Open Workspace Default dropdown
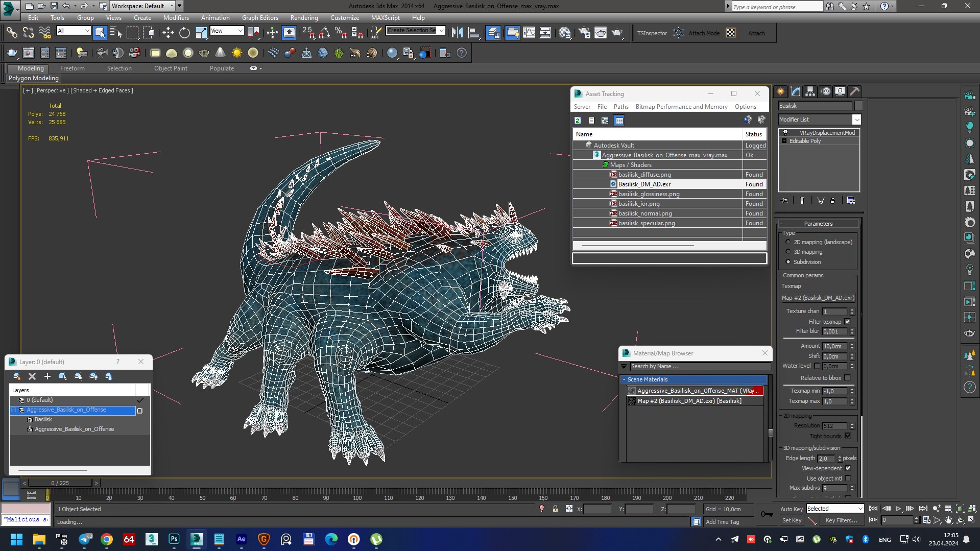This screenshot has width=980, height=551. click(x=143, y=6)
